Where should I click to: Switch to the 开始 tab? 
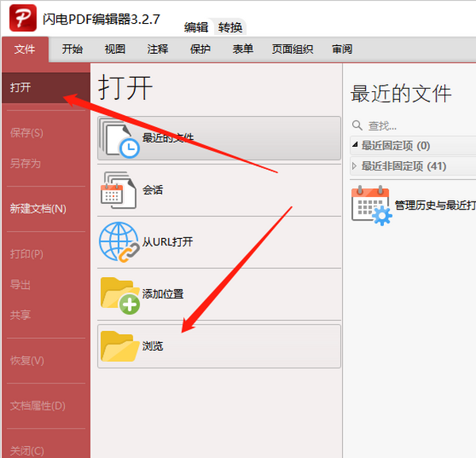pos(72,49)
